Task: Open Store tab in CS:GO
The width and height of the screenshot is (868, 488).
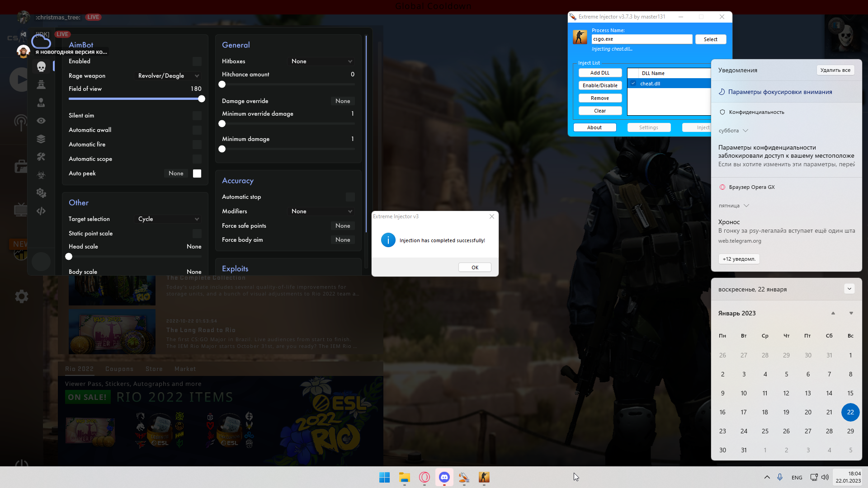Action: pyautogui.click(x=154, y=369)
